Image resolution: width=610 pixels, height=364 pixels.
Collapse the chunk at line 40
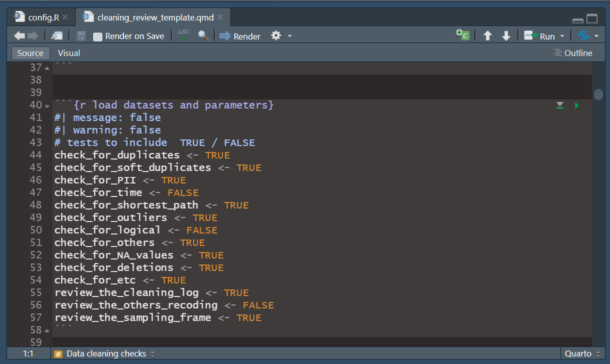(x=47, y=105)
